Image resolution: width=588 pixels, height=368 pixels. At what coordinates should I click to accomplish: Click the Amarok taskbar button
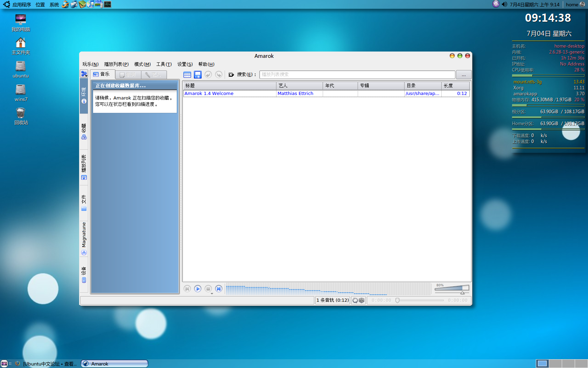(114, 364)
